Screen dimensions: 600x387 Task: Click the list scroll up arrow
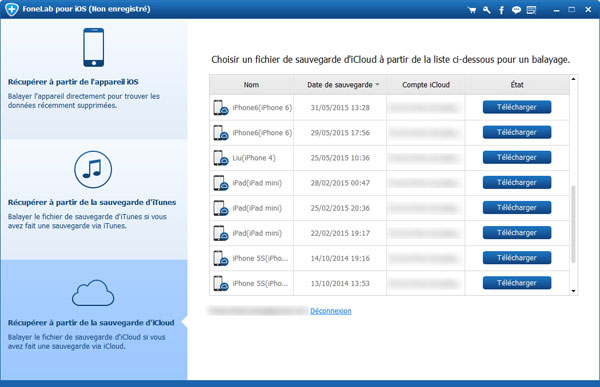pos(573,79)
